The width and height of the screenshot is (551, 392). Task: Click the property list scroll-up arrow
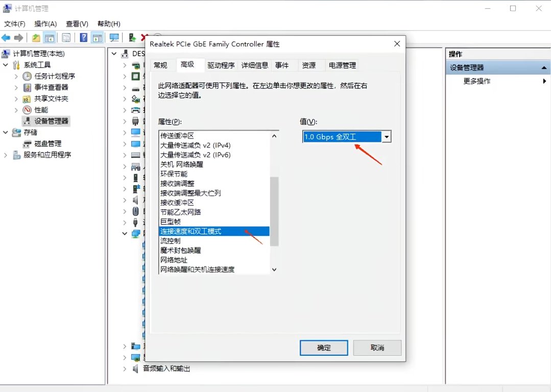click(x=274, y=136)
